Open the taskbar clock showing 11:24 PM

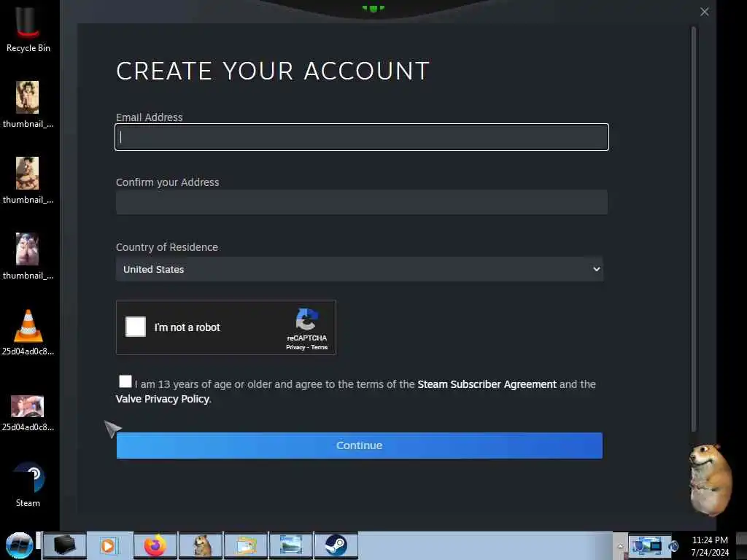[x=709, y=546]
